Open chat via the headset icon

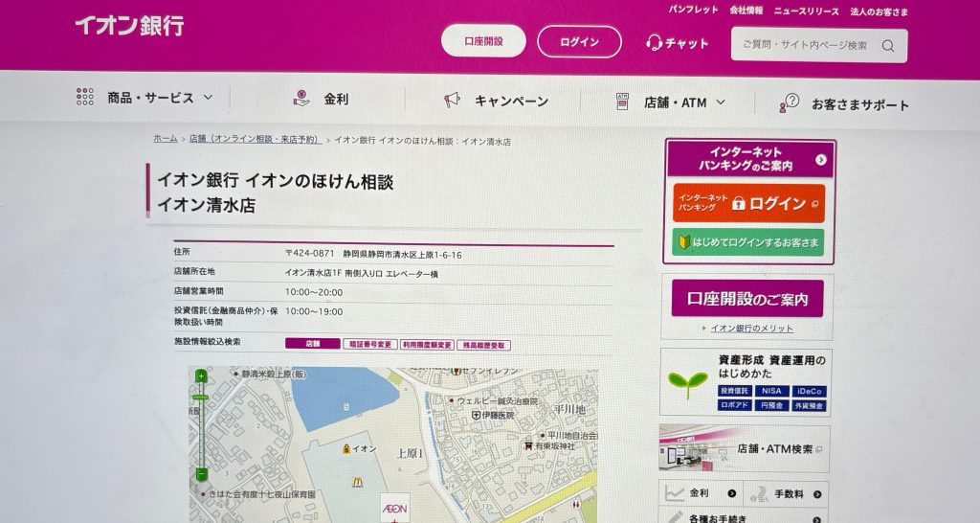click(655, 43)
